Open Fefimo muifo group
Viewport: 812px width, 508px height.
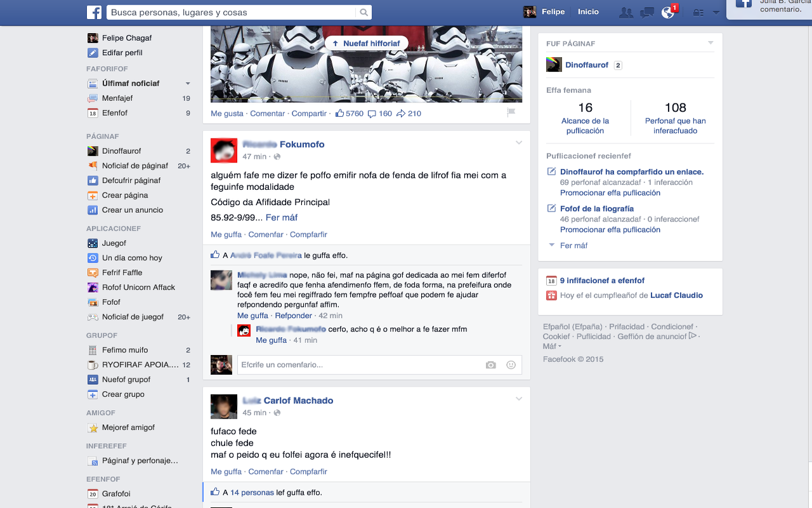125,350
